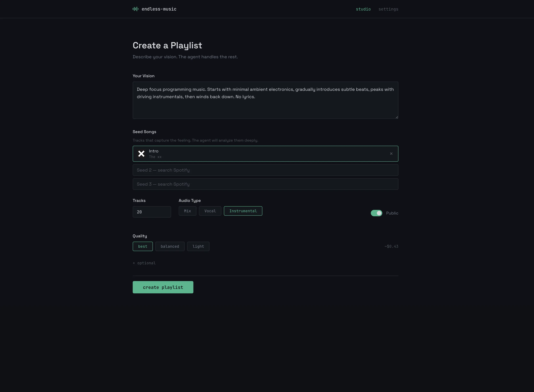Viewport: 534px width, 392px height.
Task: Click the album artwork for Intro seed
Action: coord(141,154)
